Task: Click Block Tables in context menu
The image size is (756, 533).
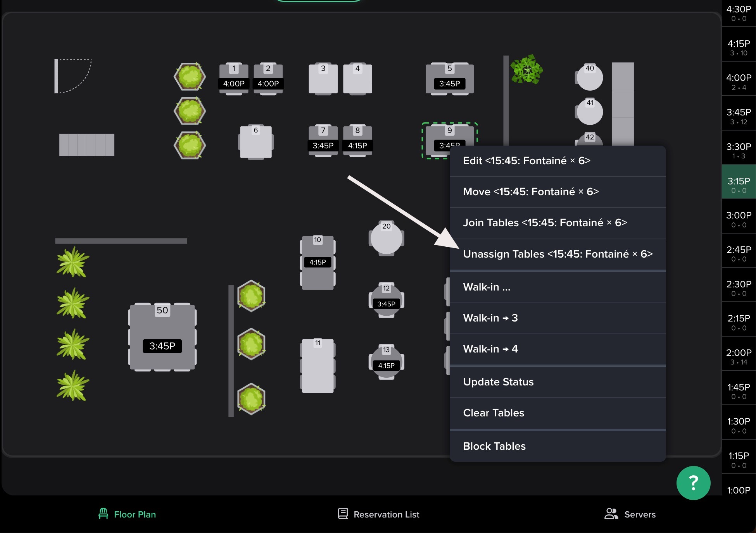Action: coord(494,446)
